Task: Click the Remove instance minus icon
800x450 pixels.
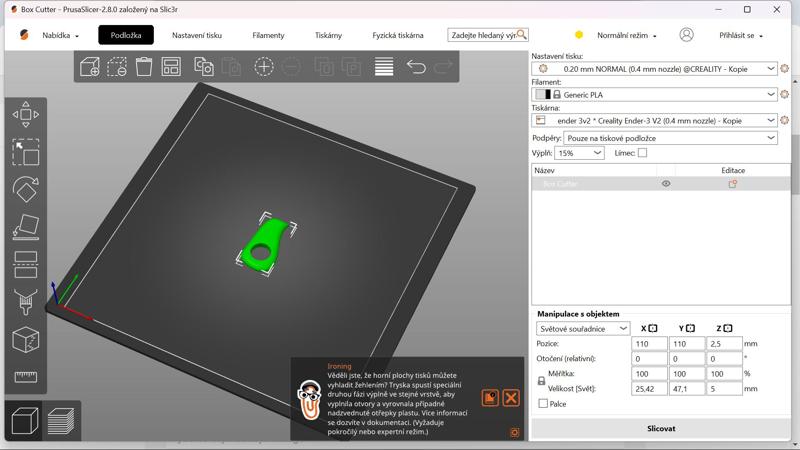Action: 291,67
